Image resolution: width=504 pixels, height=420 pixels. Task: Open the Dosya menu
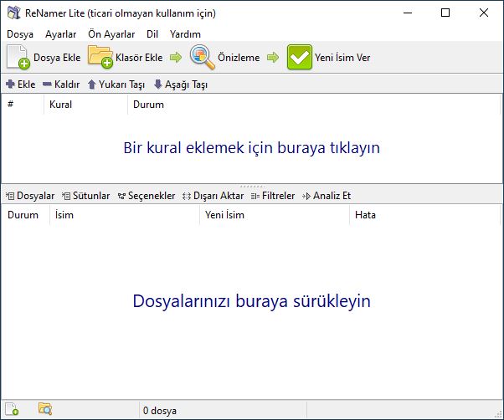pyautogui.click(x=20, y=34)
